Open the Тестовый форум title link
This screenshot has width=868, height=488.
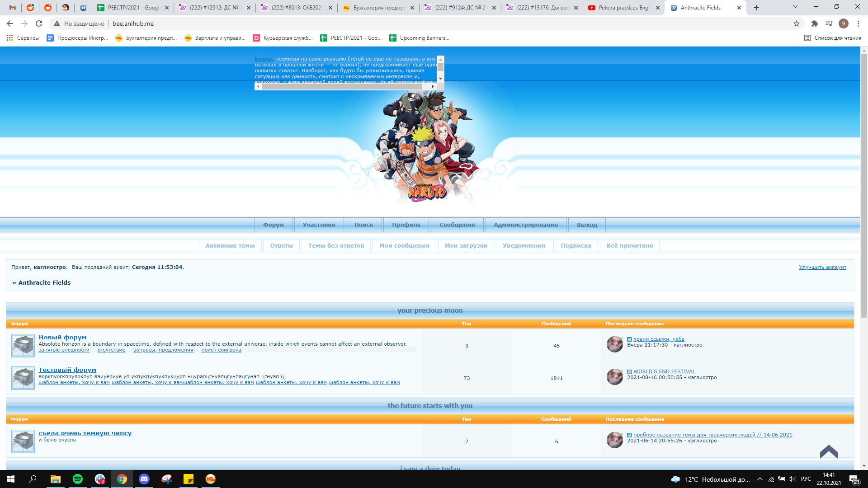(x=67, y=370)
